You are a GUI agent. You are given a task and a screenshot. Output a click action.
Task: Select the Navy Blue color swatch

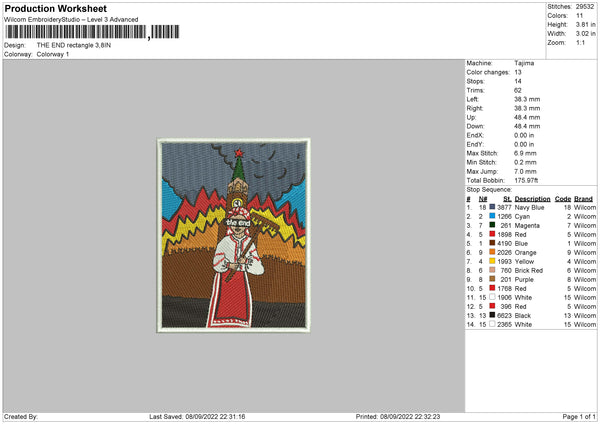pyautogui.click(x=492, y=207)
